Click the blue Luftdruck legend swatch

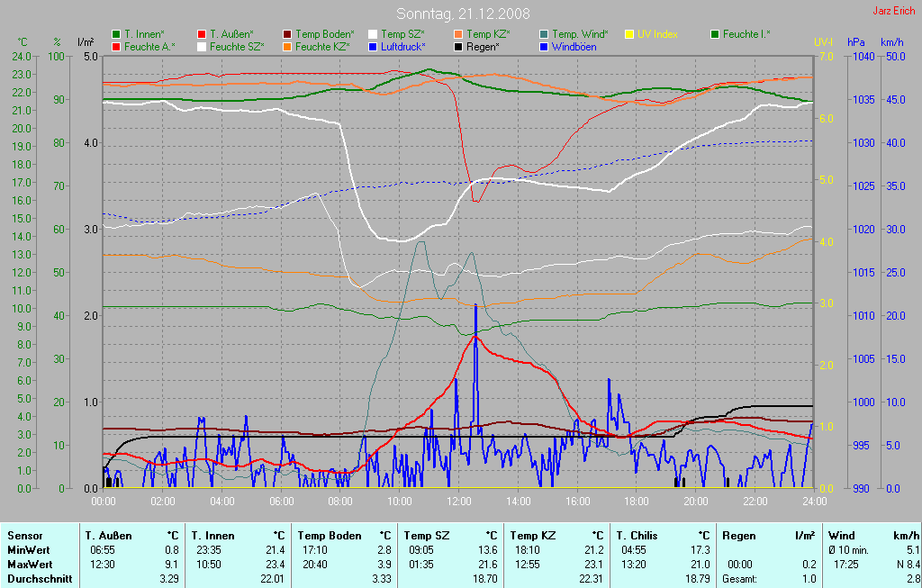pos(373,47)
